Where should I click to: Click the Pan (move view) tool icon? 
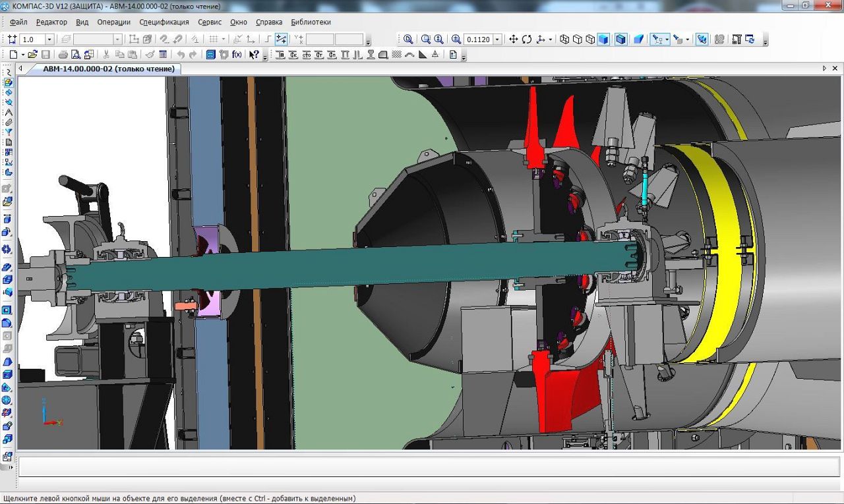[514, 40]
